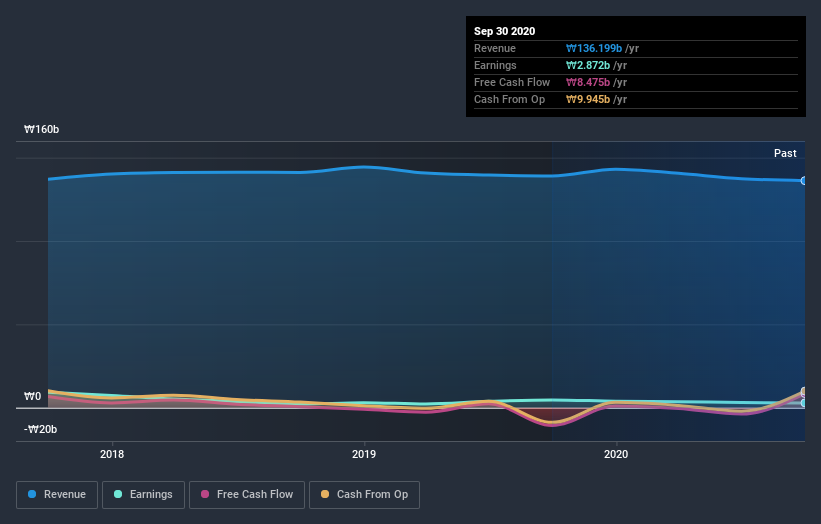Screen dimensions: 821x524
Task: Click the ₩136.199b revenue value
Action: 594,48
